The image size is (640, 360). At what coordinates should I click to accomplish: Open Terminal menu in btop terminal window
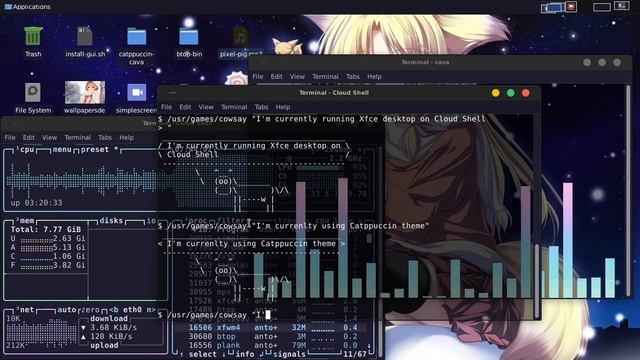78,138
